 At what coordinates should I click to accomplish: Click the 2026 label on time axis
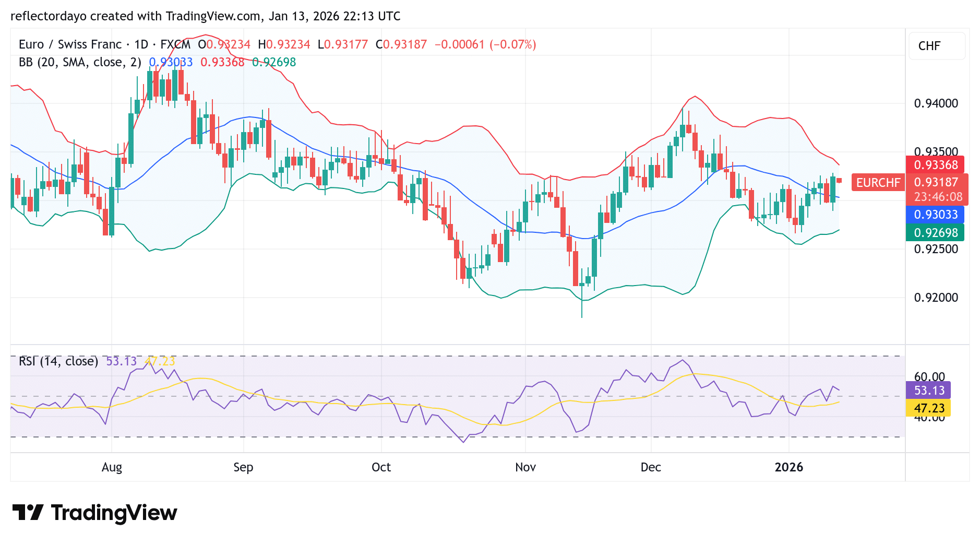[788, 468]
